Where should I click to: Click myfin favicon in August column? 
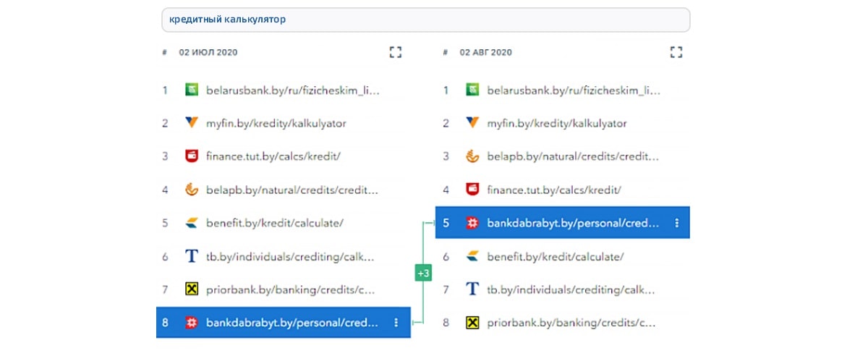pyautogui.click(x=472, y=123)
